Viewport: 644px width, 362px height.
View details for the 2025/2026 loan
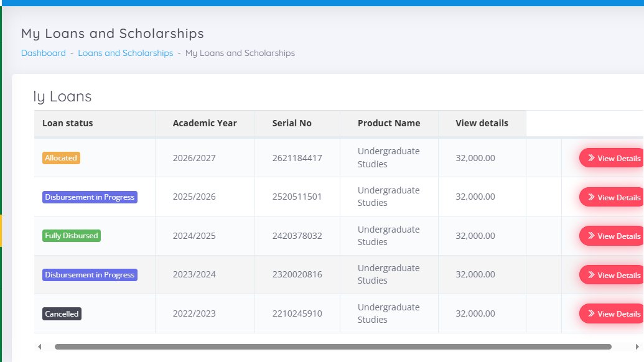pyautogui.click(x=612, y=197)
